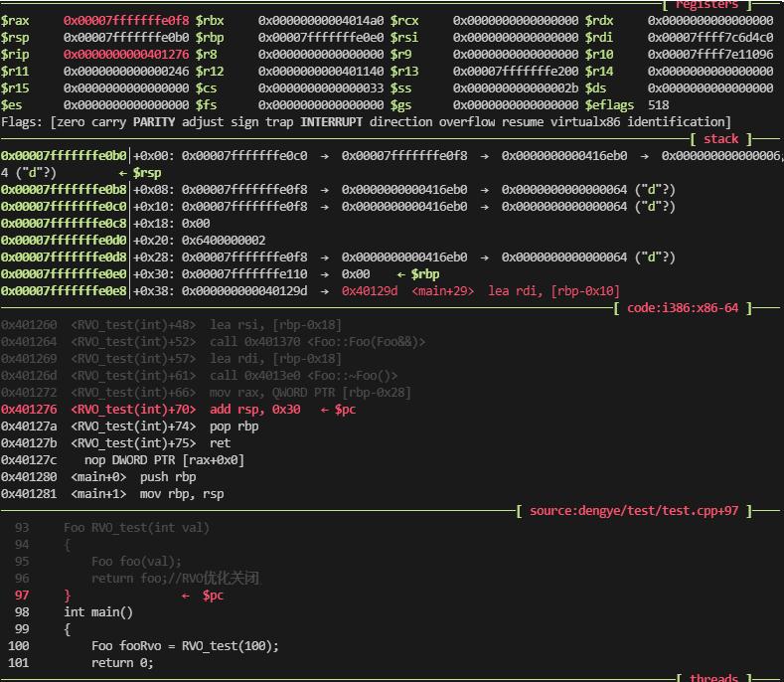
Task: Select the $ss value 0x000000000000002b
Action: (516, 88)
